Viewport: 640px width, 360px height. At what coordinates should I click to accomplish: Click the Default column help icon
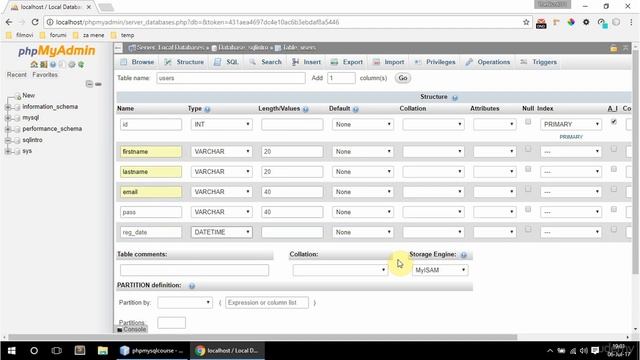click(x=356, y=109)
